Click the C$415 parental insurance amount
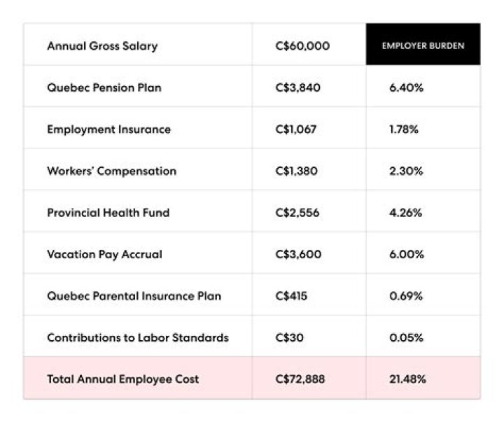 pyautogui.click(x=291, y=296)
